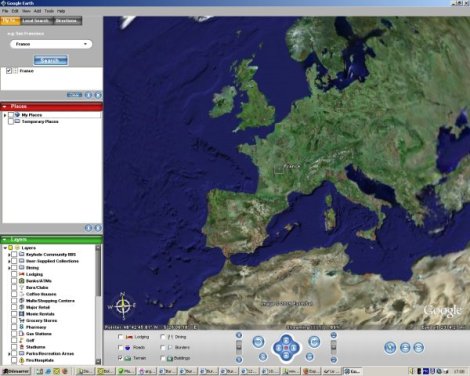Switch to the Fly To tab

(x=10, y=21)
